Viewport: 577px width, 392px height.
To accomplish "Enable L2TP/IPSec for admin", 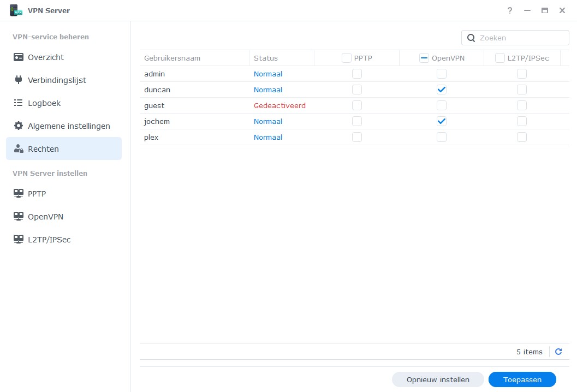I will point(522,74).
